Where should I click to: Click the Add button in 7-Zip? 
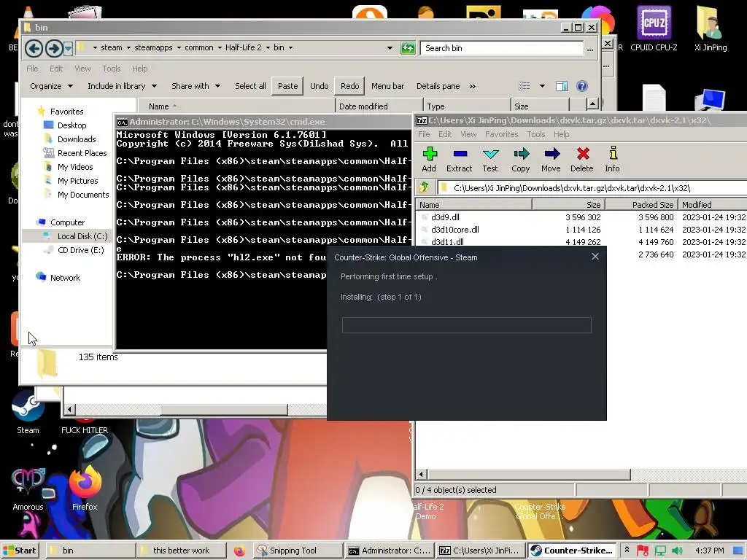429,160
